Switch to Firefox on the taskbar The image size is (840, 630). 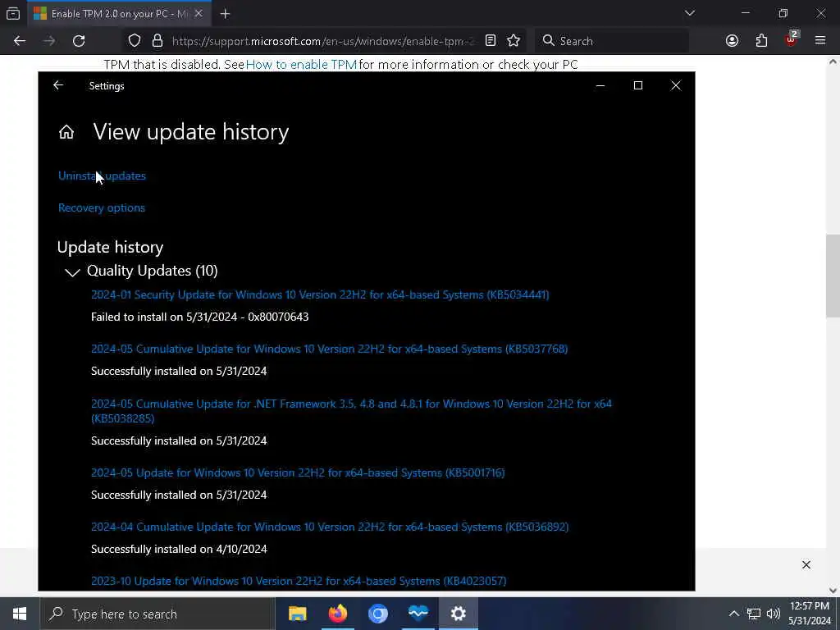click(337, 614)
